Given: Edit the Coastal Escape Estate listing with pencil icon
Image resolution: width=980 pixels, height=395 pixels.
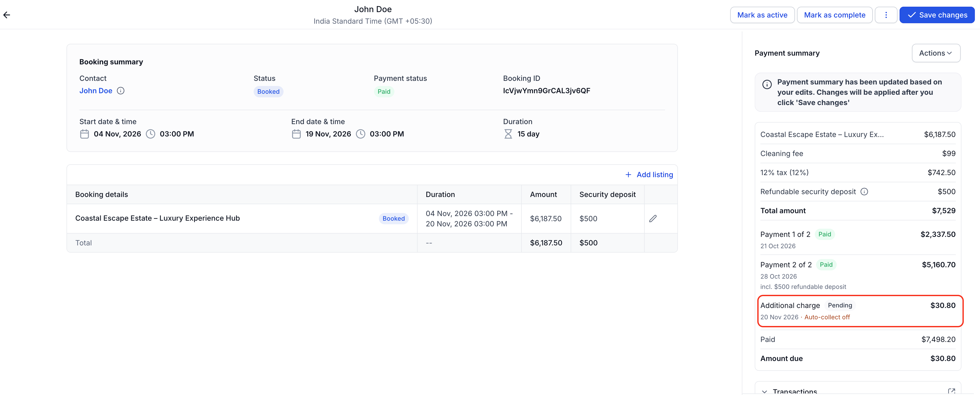Looking at the screenshot, I should (653, 219).
